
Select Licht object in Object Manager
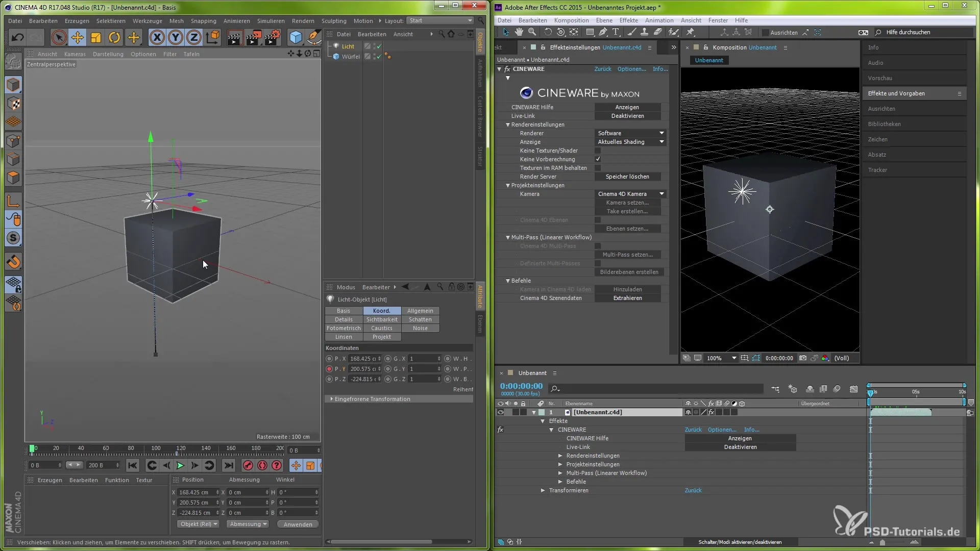[348, 46]
